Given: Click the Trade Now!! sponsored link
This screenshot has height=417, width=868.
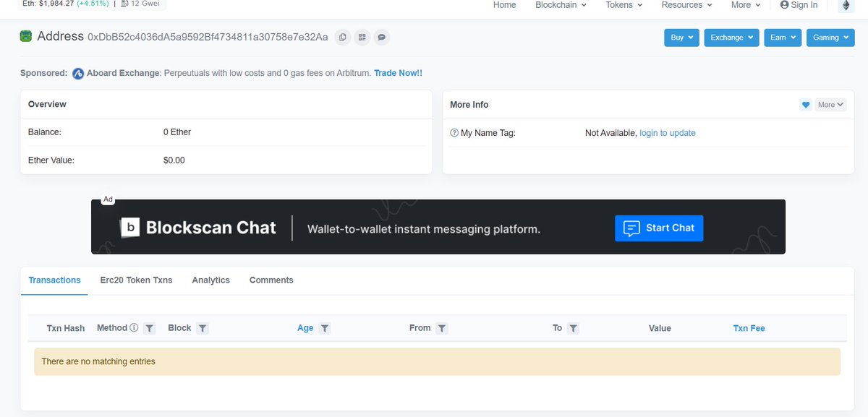Looking at the screenshot, I should 398,74.
